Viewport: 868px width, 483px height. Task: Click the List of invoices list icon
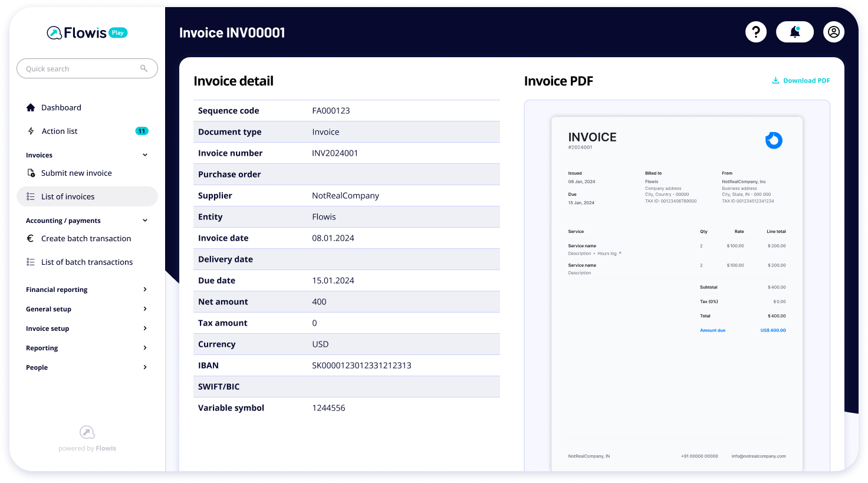pyautogui.click(x=31, y=196)
